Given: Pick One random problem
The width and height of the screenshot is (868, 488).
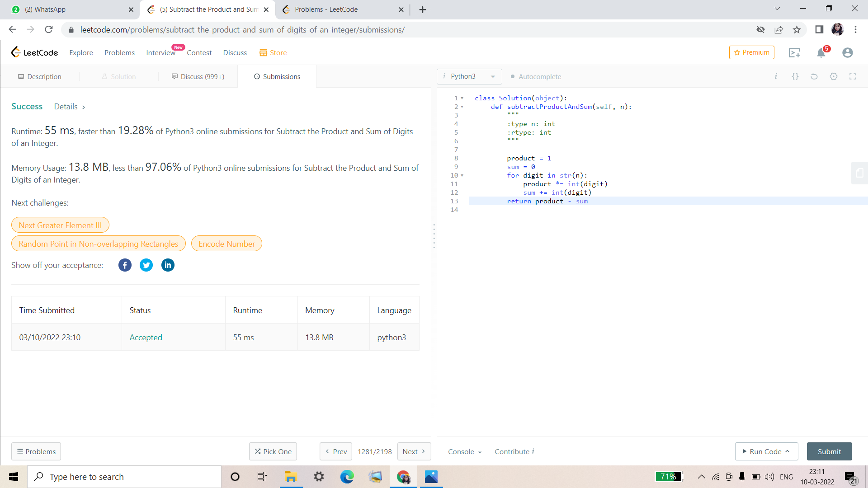Looking at the screenshot, I should (x=273, y=451).
